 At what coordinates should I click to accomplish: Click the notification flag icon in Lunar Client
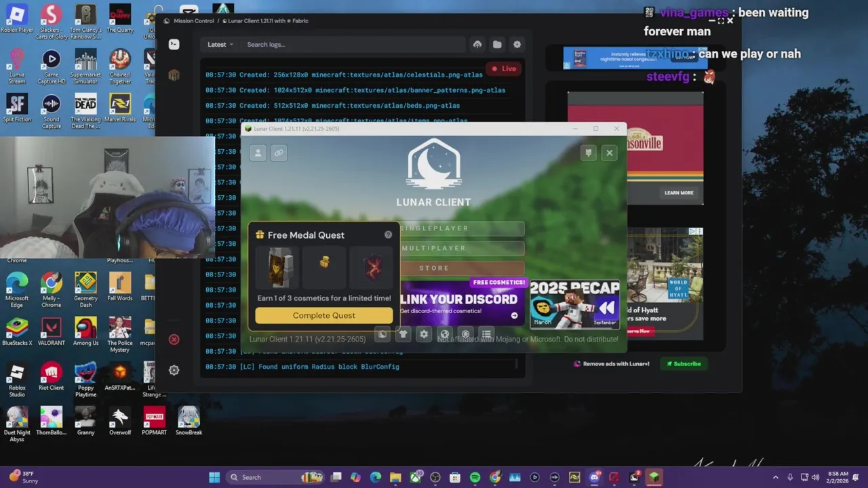click(x=589, y=153)
